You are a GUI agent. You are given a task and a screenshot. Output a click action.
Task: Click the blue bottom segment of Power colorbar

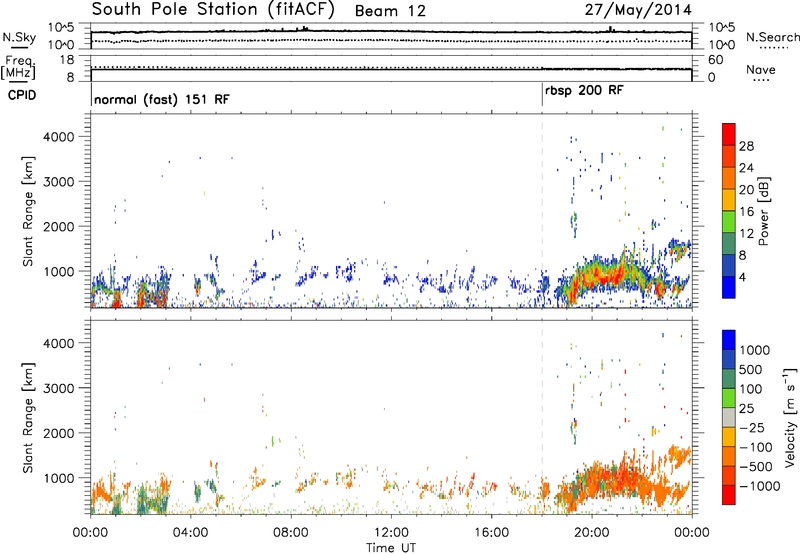(729, 287)
